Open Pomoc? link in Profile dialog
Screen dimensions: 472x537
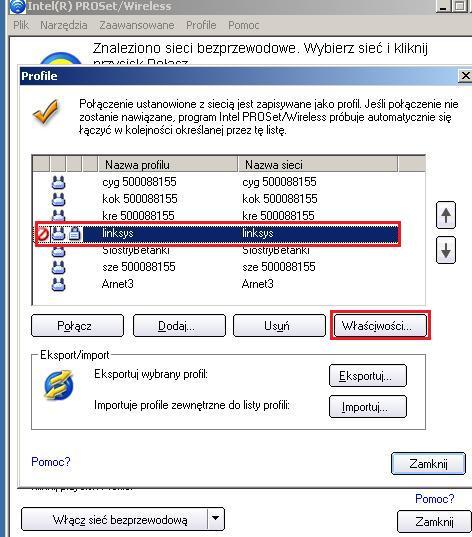[51, 461]
